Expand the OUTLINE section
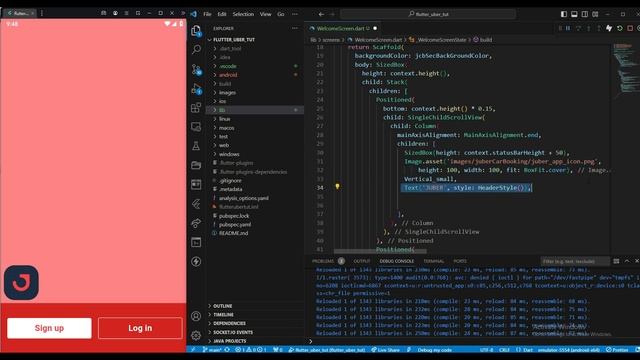This screenshot has height=360, width=640. click(x=222, y=306)
